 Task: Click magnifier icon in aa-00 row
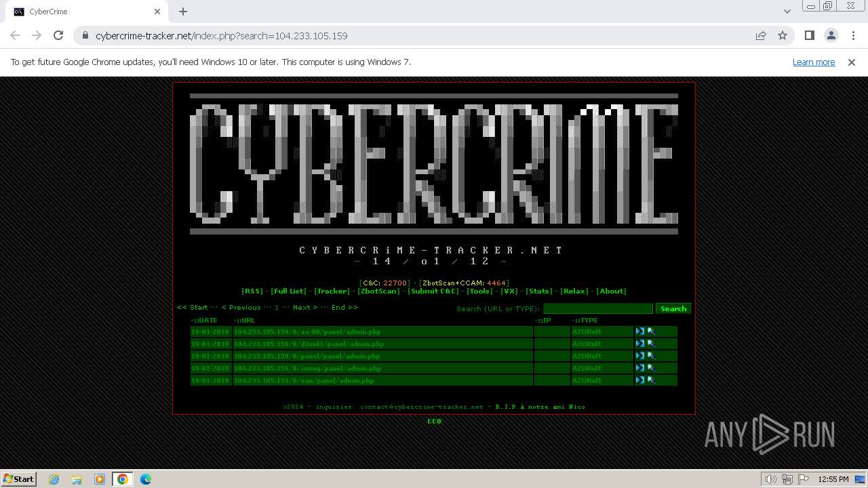coord(651,331)
